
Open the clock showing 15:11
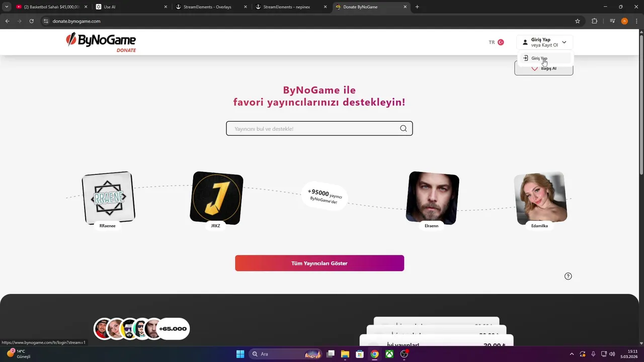628,354
